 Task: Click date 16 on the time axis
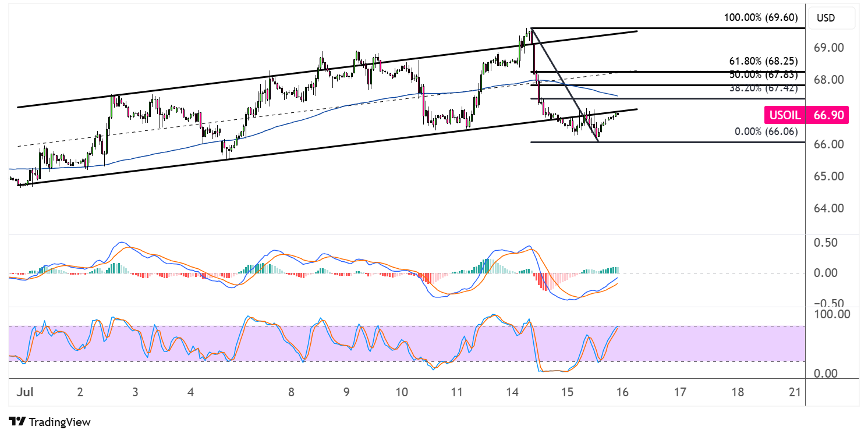coord(622,392)
